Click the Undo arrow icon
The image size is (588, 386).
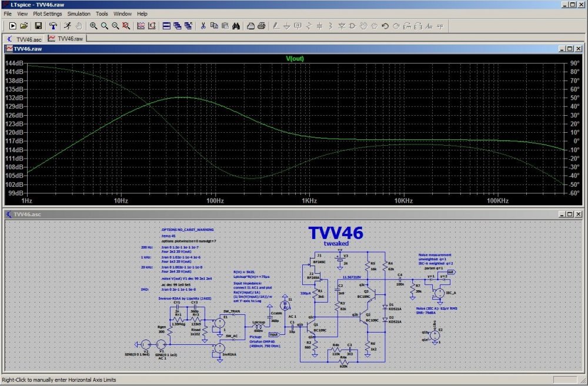385,26
